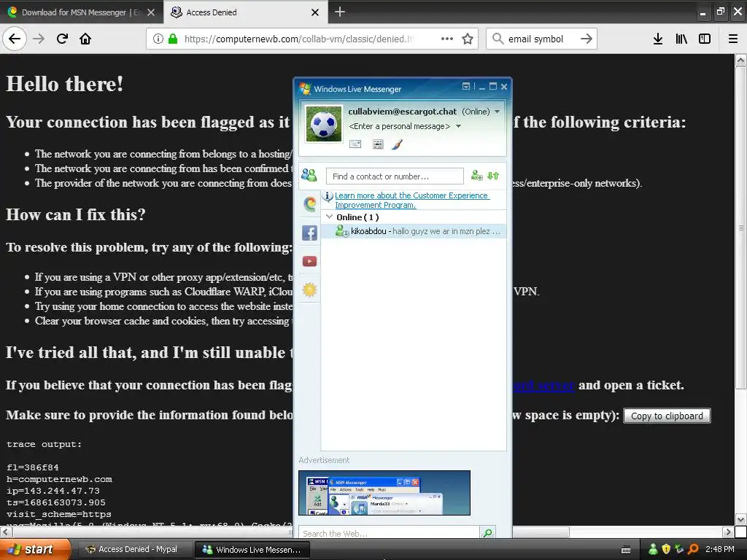Image resolution: width=747 pixels, height=560 pixels.
Task: Bookmark this page with the star
Action: tap(468, 39)
